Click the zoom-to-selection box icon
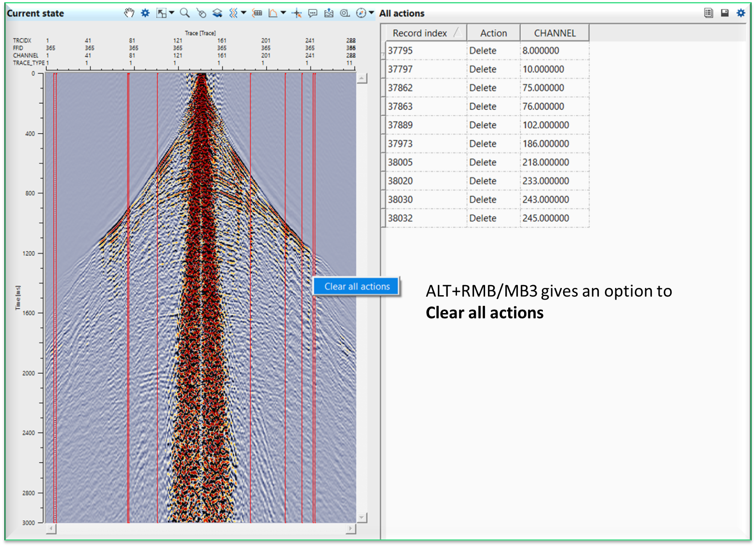Viewport: 756px width, 547px height. click(x=162, y=13)
